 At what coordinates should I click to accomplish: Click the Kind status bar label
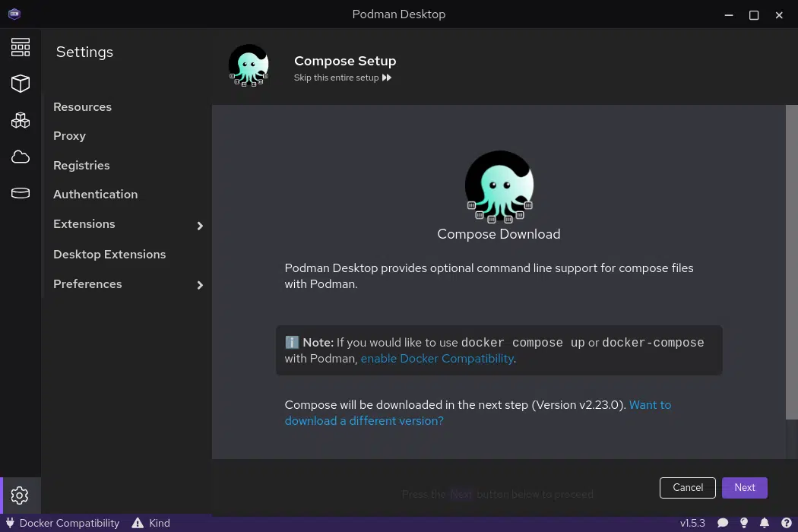(x=160, y=523)
